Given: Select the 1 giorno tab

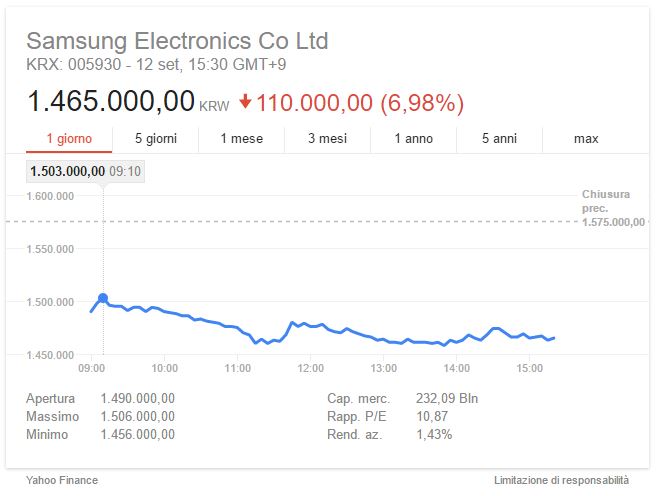Looking at the screenshot, I should [x=69, y=139].
